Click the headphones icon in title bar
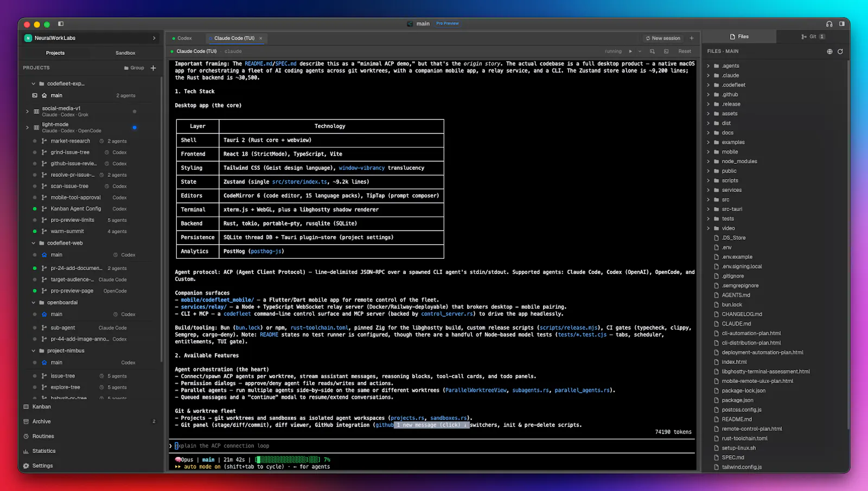The width and height of the screenshot is (868, 491). click(829, 24)
